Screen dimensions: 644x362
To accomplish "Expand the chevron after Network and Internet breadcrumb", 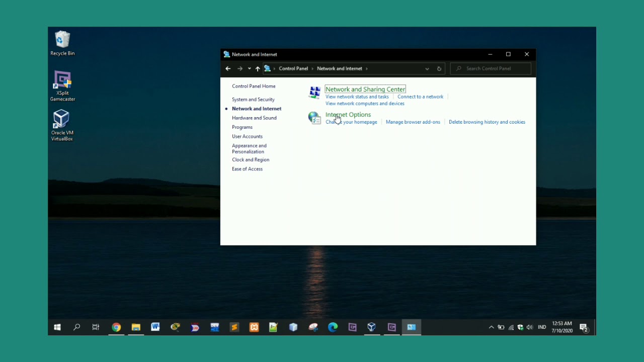I will [367, 68].
